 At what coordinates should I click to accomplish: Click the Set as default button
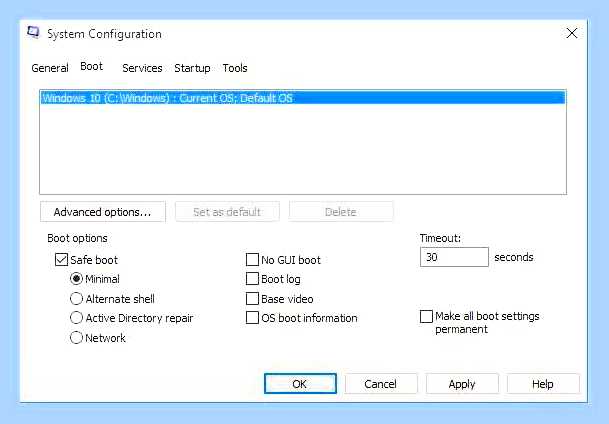tap(227, 212)
